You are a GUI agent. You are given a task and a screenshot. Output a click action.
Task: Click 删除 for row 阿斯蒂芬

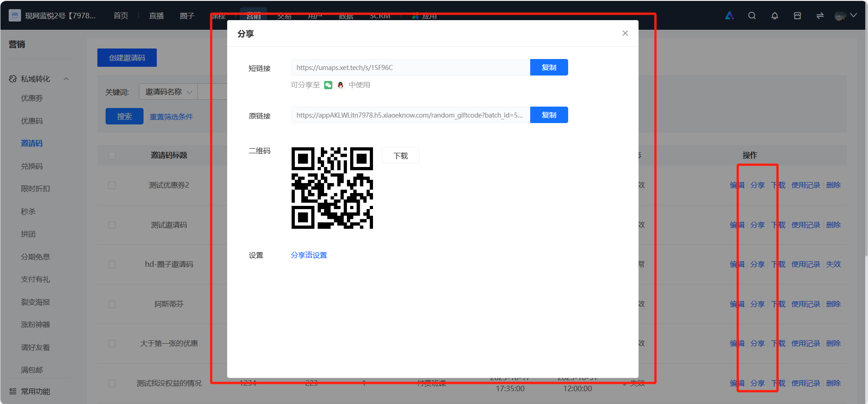click(x=833, y=304)
